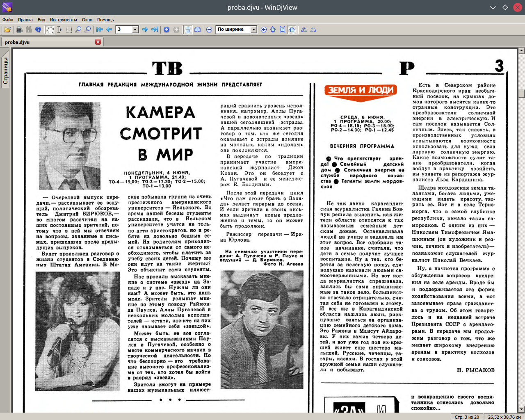Click the vertical scrollbar thumb
This screenshot has width=525, height=420.
point(521,94)
